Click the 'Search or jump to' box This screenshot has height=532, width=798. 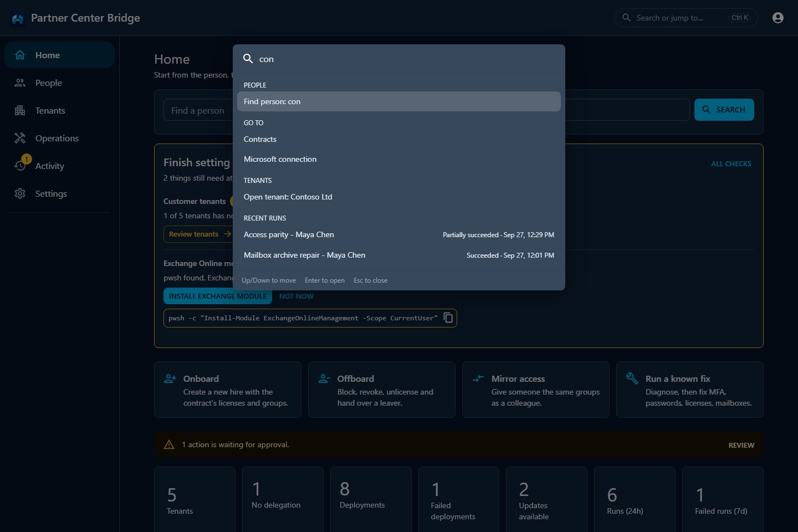point(686,18)
